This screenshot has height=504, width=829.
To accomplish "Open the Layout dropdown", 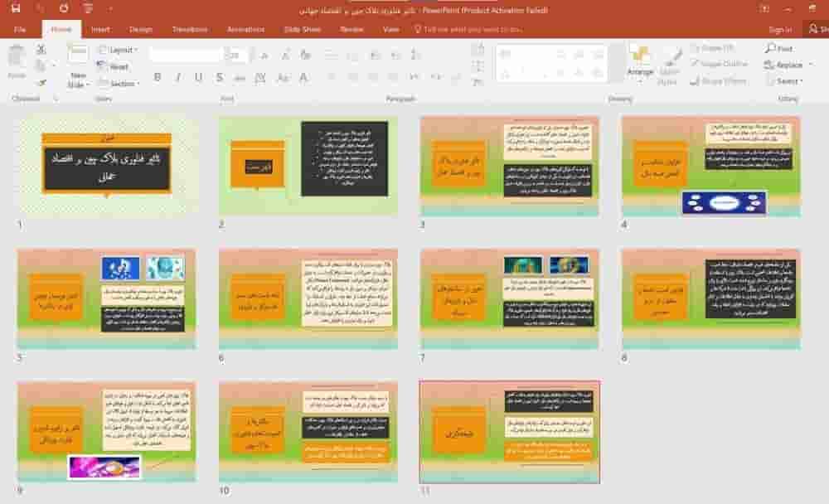I will (119, 50).
